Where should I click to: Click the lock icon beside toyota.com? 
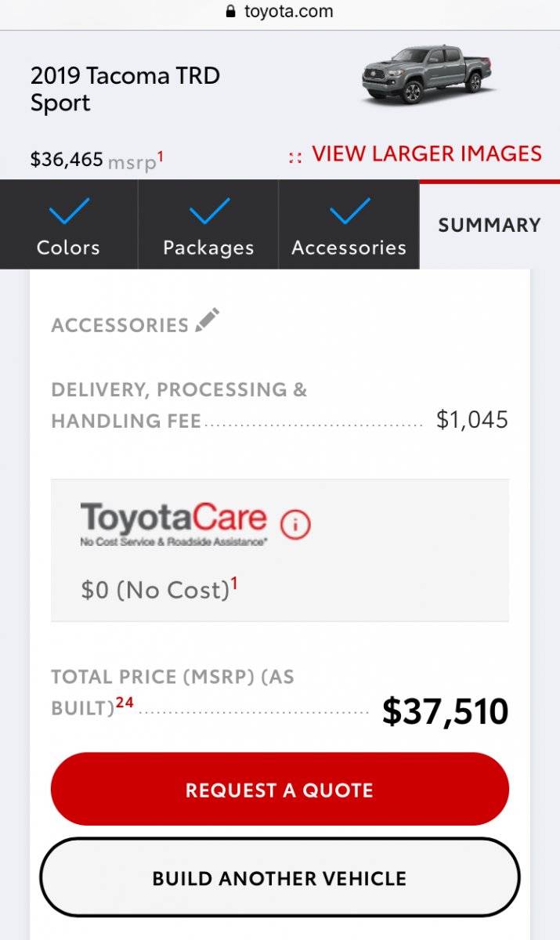(x=230, y=12)
